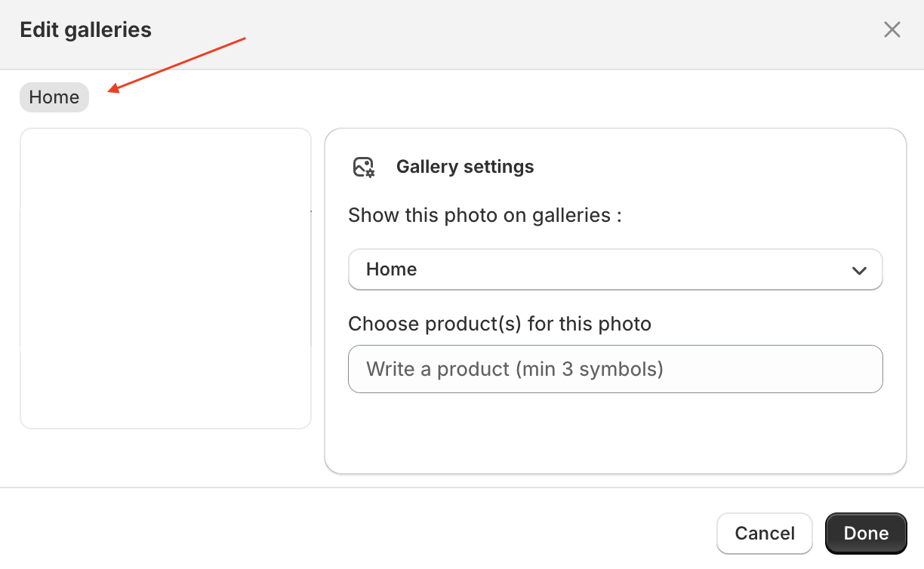The image size is (924, 569).
Task: Click the 'Choose product(s) for this photo' label
Action: (499, 324)
